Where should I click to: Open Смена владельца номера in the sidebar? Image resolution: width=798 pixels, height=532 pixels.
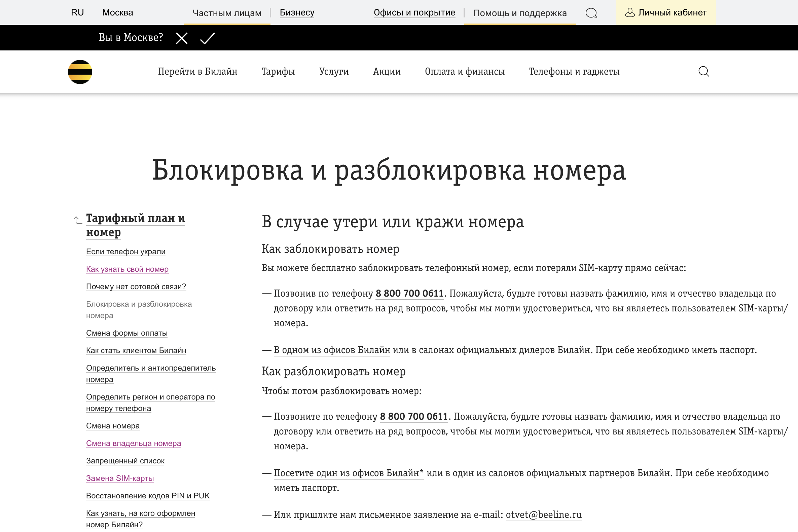pos(134,443)
